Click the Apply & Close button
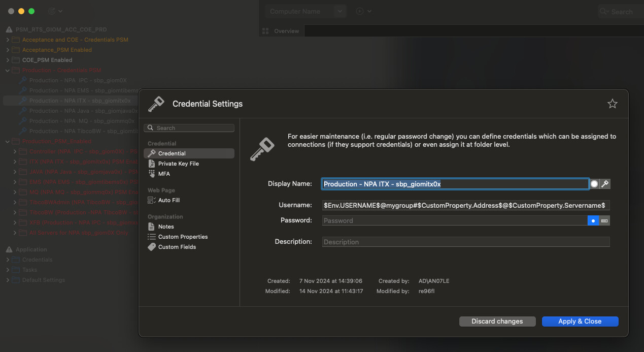644x352 pixels. tap(580, 321)
